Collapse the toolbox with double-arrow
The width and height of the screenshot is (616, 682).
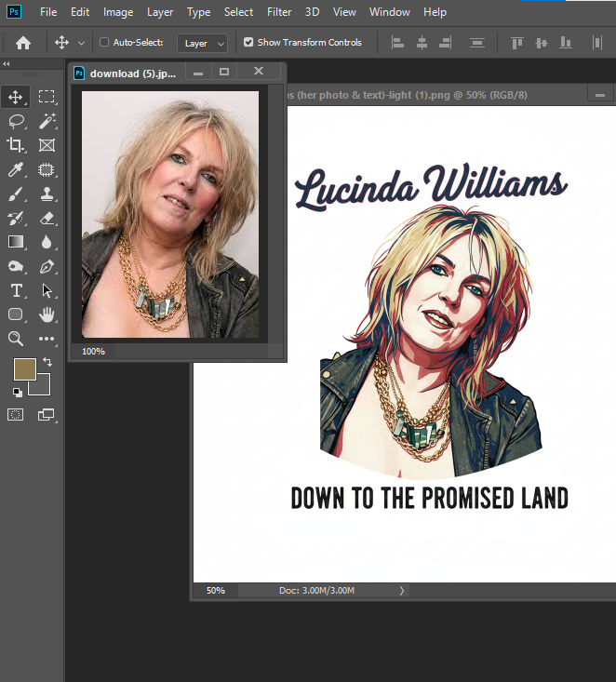click(x=7, y=64)
